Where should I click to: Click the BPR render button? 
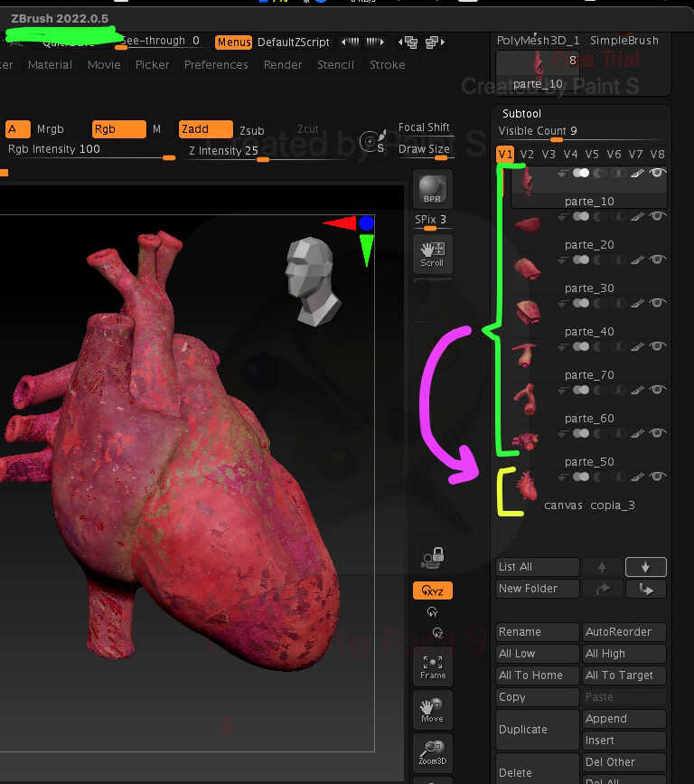point(432,189)
